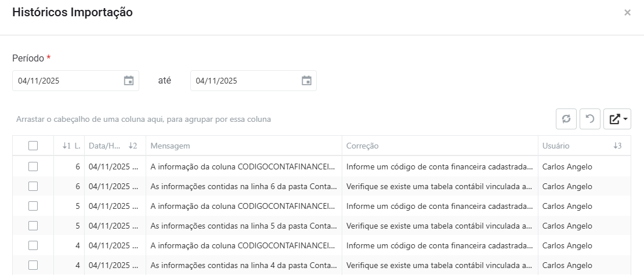Viewport: 644px width, 275px height.
Task: Click the refresh grid icon
Action: [x=566, y=119]
